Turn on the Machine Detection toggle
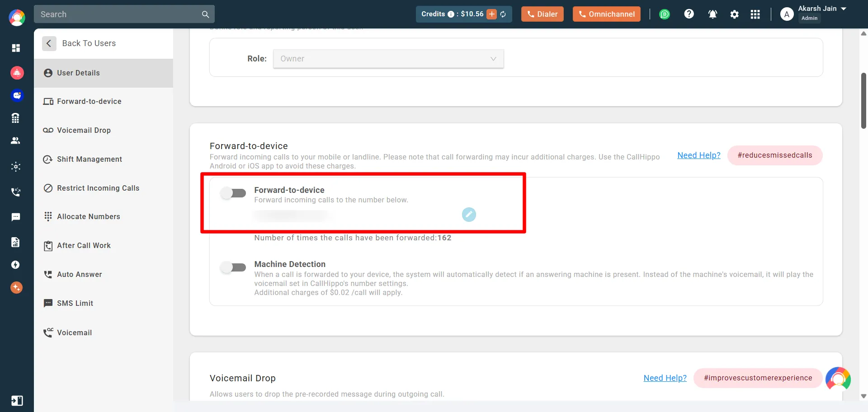Image resolution: width=868 pixels, height=412 pixels. [233, 267]
